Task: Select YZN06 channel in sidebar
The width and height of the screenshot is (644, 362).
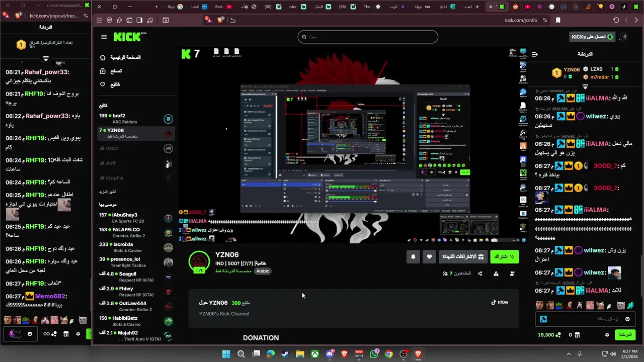Action: (136, 133)
